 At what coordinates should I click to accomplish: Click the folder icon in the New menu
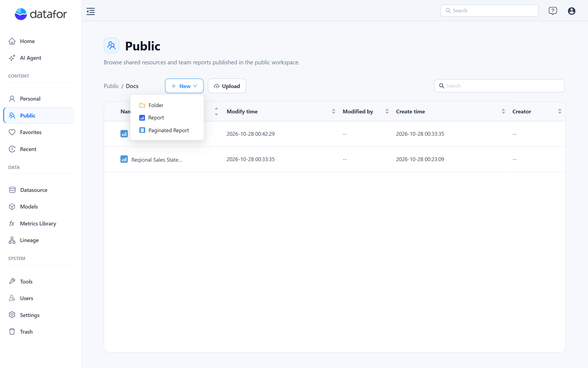pos(142,105)
